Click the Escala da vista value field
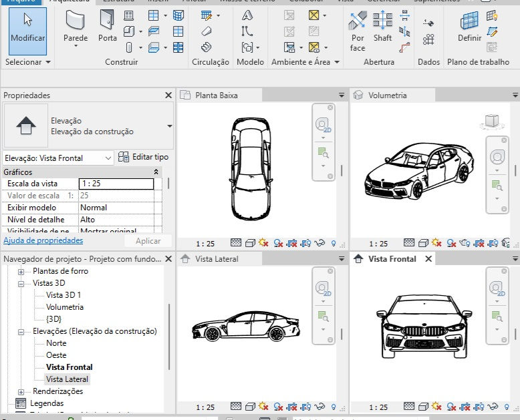This screenshot has width=520, height=420. coord(116,184)
